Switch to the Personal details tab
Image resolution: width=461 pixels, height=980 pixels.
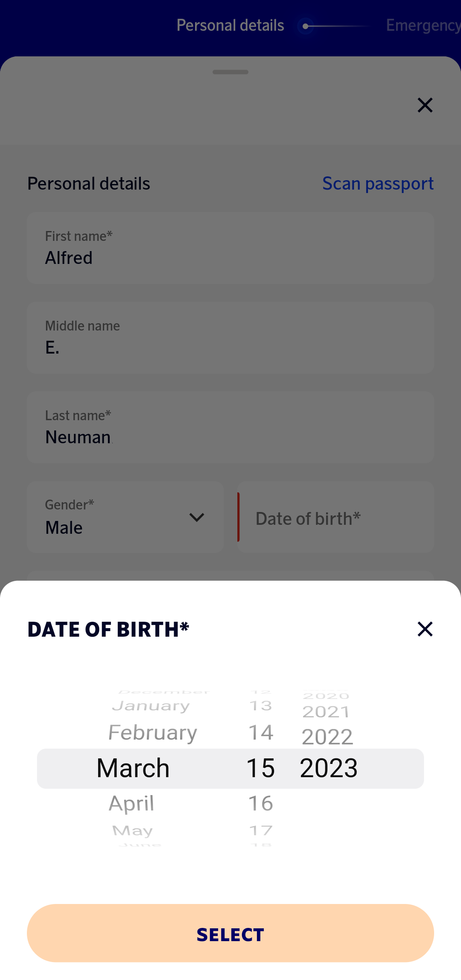(x=230, y=25)
